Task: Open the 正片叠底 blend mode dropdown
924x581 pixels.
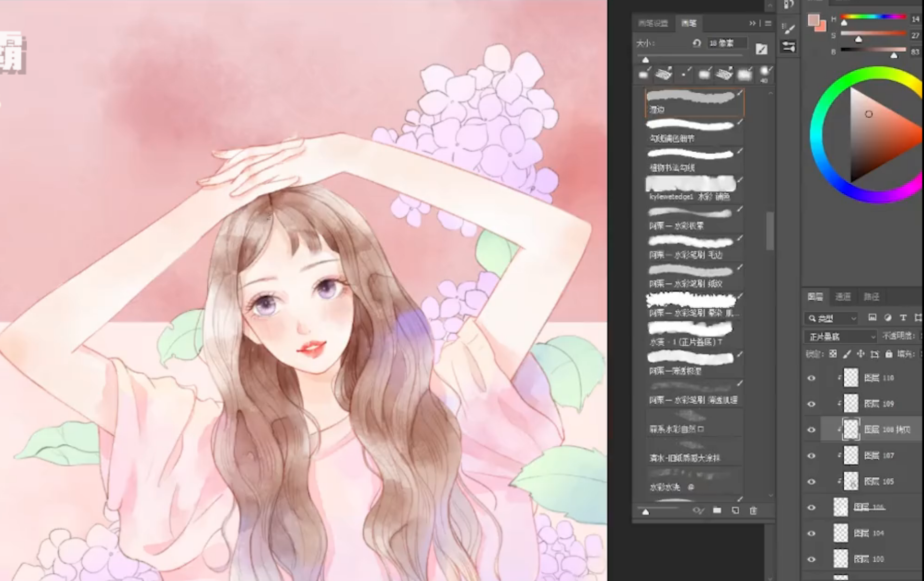Action: click(840, 336)
